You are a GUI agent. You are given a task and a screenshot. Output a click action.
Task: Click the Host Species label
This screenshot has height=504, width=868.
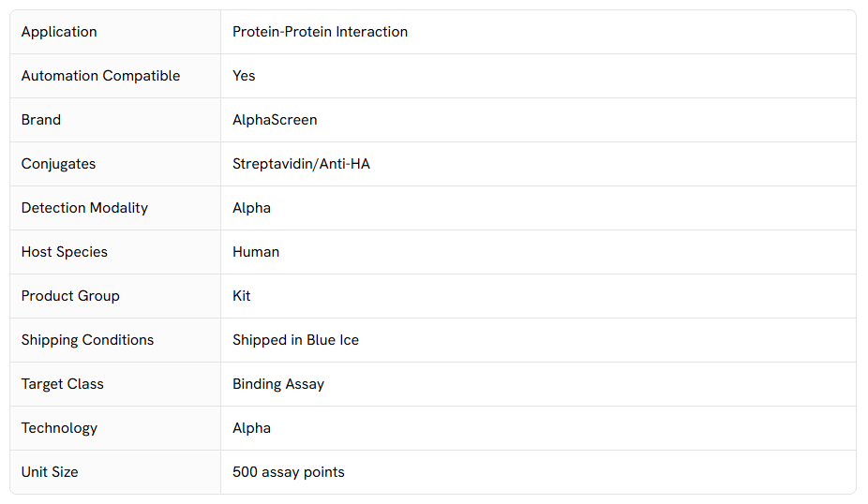coord(65,252)
